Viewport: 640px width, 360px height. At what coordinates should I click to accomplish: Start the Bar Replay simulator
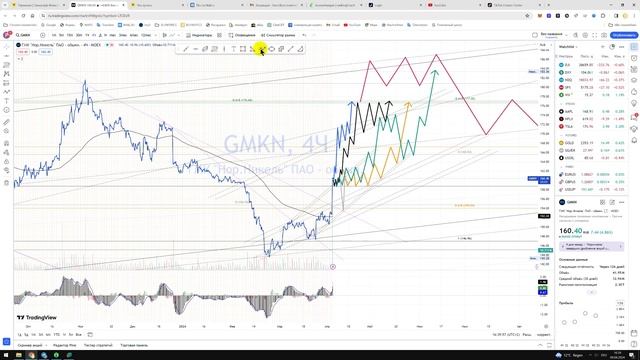[x=278, y=35]
